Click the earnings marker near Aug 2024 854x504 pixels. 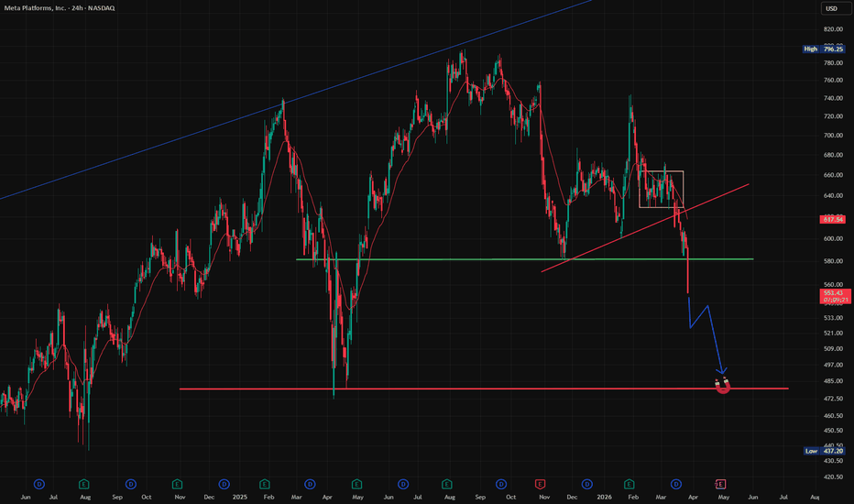coord(83,484)
